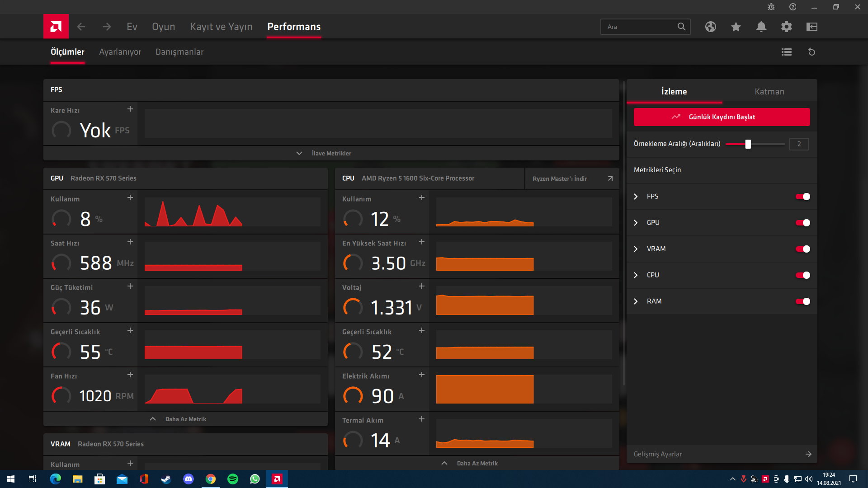Open favorites star icon

tap(736, 27)
